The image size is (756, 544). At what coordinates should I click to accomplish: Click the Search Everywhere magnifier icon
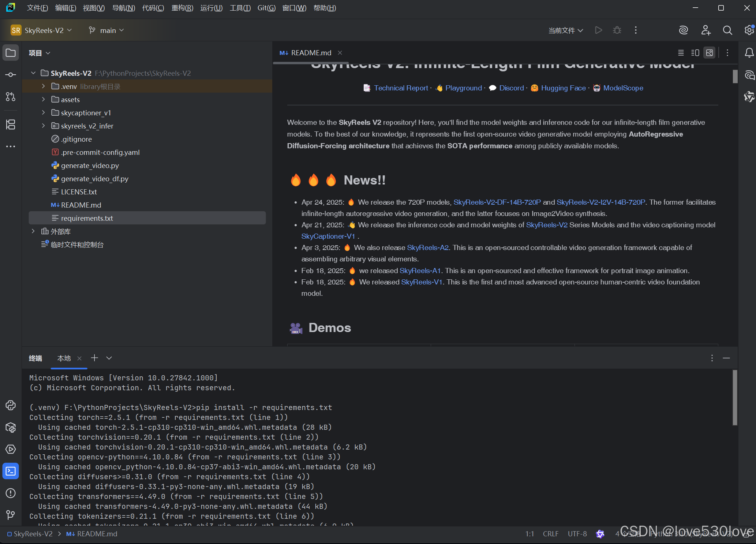point(727,30)
